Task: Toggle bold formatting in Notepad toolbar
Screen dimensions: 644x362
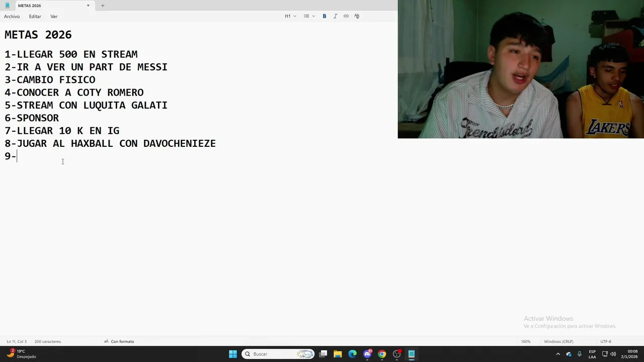Action: pyautogui.click(x=324, y=16)
